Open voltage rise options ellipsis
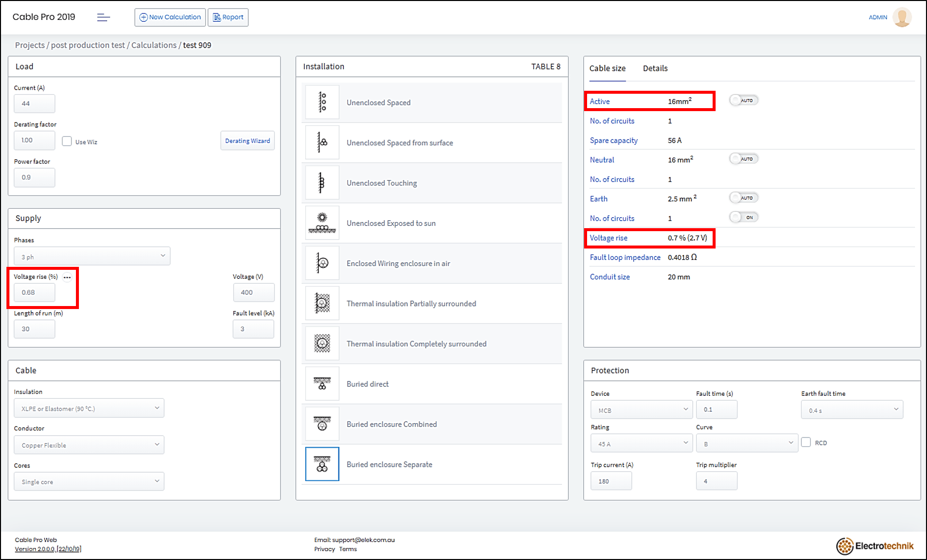The image size is (927, 560). [x=67, y=277]
